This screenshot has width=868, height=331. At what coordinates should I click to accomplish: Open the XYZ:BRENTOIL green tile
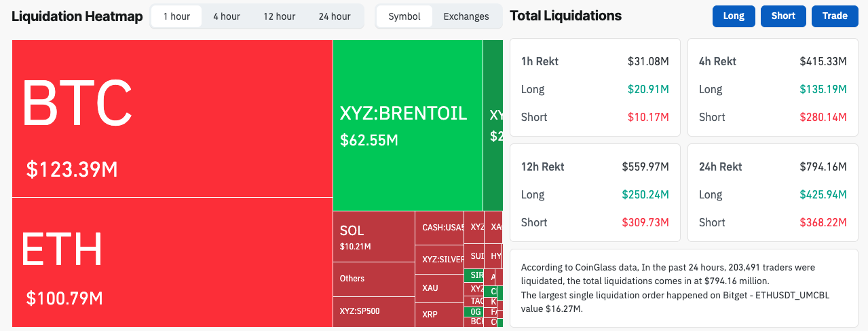tap(408, 125)
